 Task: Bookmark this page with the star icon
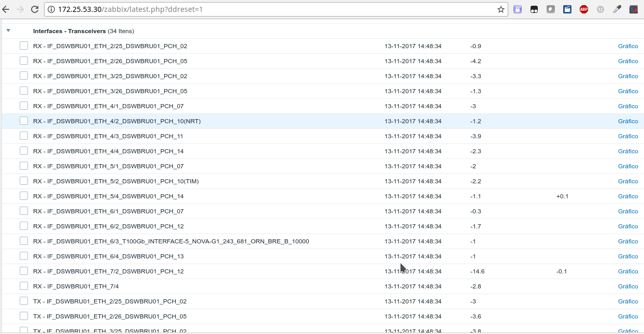[x=501, y=9]
